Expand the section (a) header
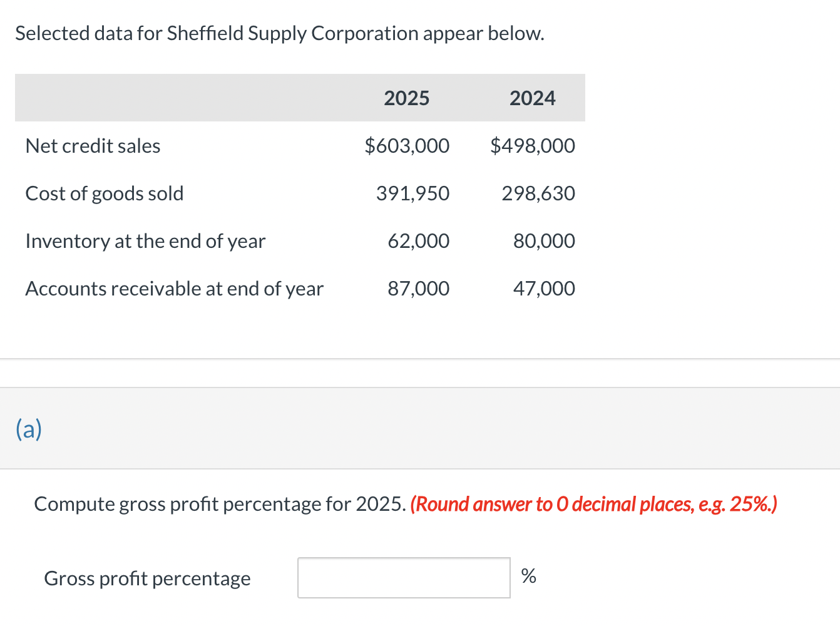Viewport: 840px width, 626px height. (x=28, y=429)
